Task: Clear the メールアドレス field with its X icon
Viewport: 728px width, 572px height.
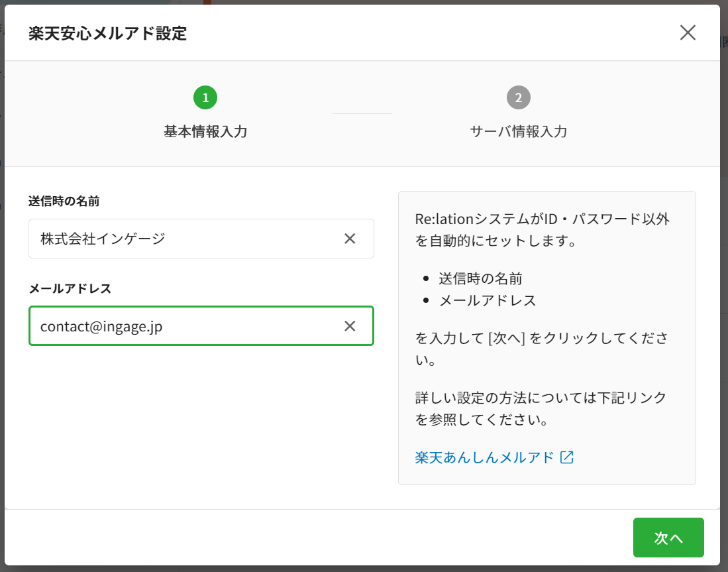Action: coord(350,326)
